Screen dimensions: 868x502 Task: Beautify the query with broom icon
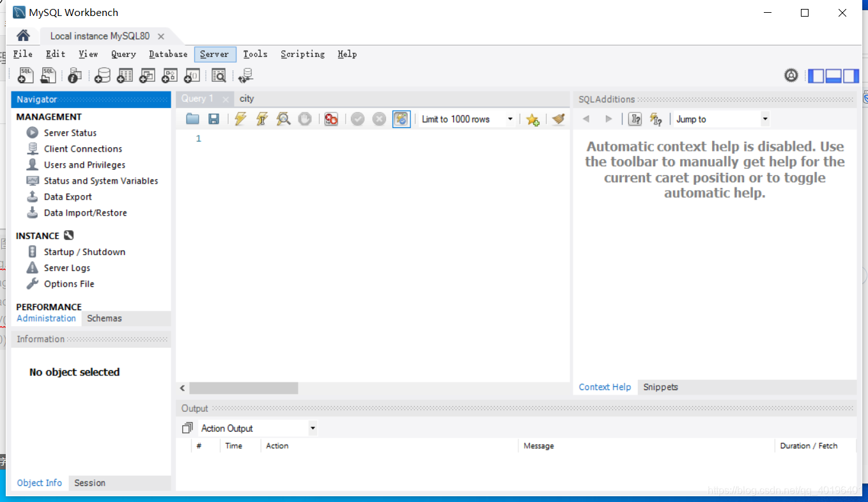click(x=559, y=119)
